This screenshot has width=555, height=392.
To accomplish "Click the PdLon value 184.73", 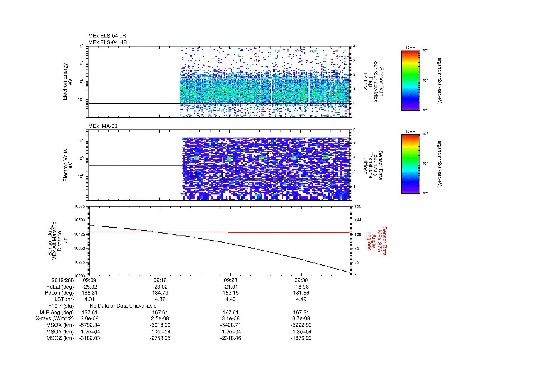I will [160, 293].
